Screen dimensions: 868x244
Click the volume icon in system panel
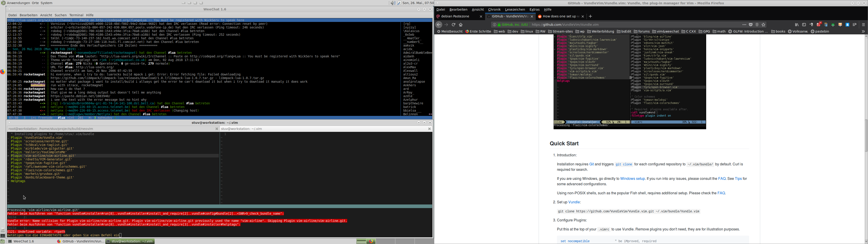(x=393, y=3)
